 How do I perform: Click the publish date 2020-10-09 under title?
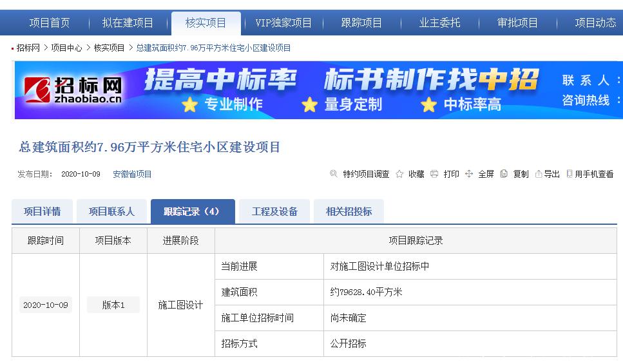tap(81, 174)
